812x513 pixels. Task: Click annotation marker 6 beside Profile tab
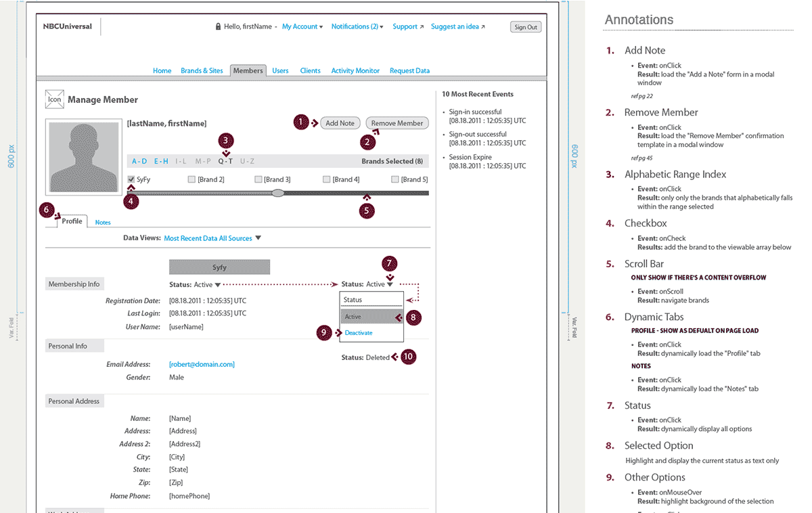[47, 210]
